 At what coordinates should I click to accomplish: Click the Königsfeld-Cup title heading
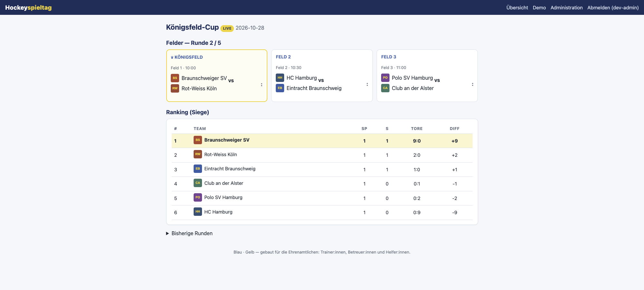pyautogui.click(x=192, y=27)
